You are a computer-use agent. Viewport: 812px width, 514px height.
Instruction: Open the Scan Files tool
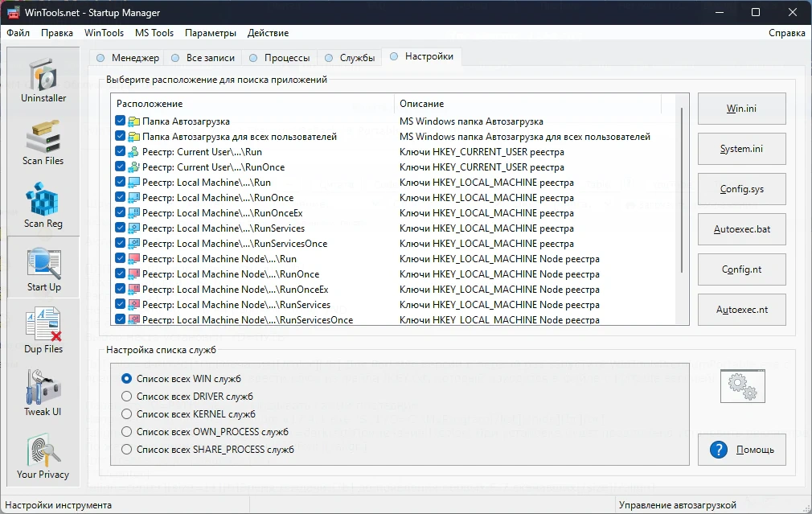pyautogui.click(x=43, y=143)
